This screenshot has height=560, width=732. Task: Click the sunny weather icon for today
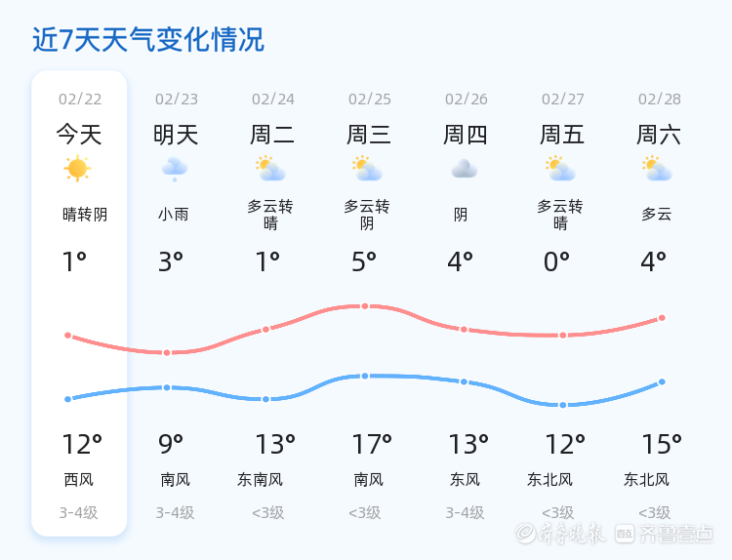(x=77, y=169)
